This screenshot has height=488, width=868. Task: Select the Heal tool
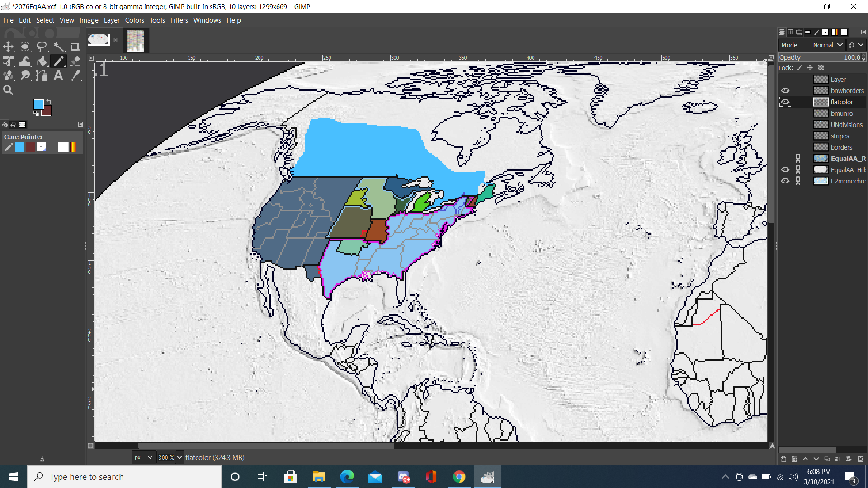point(8,76)
